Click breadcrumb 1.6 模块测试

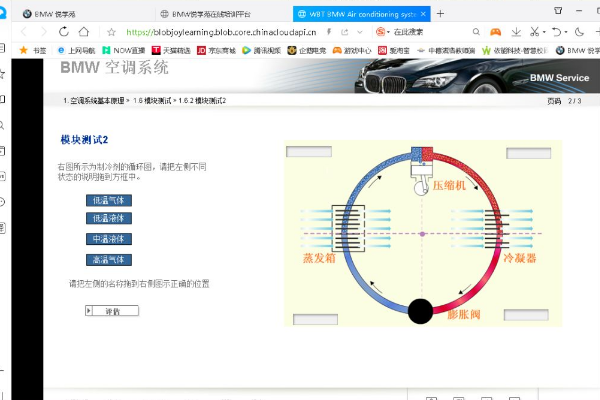pyautogui.click(x=152, y=101)
